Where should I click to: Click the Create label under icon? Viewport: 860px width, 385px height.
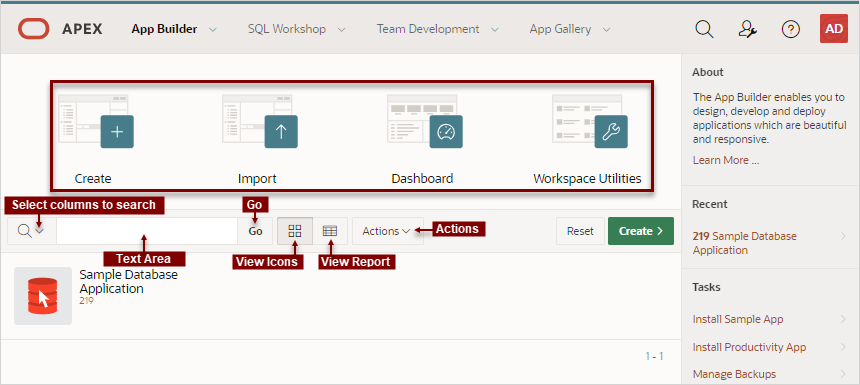[x=93, y=178]
